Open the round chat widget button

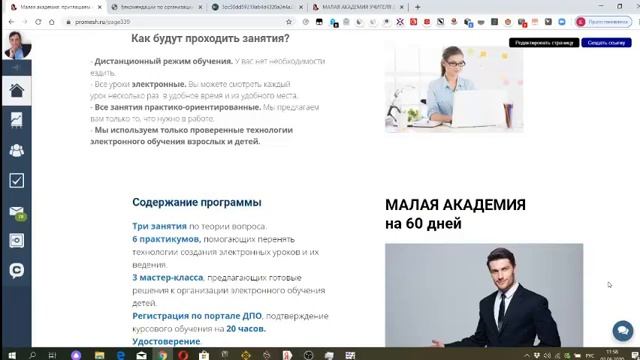(622, 330)
